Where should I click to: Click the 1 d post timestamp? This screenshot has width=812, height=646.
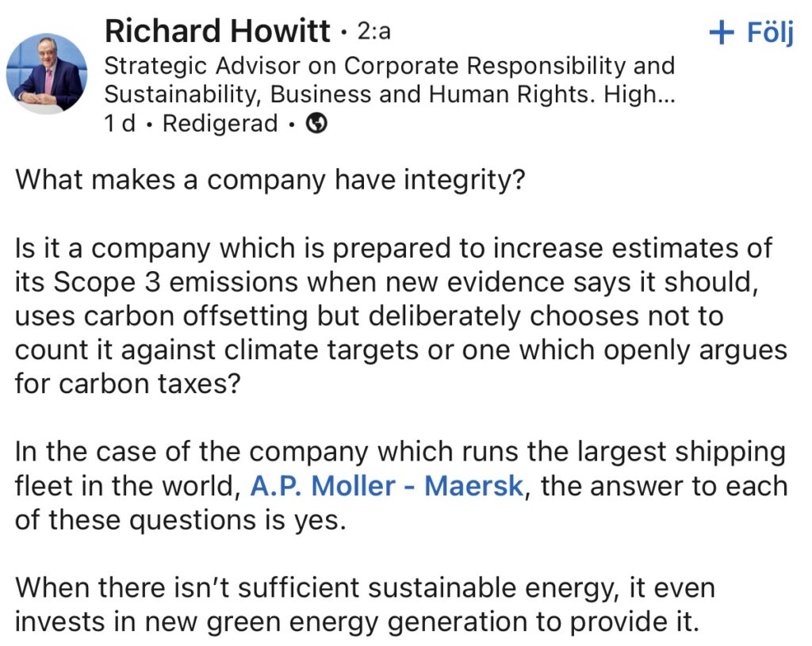(x=119, y=124)
